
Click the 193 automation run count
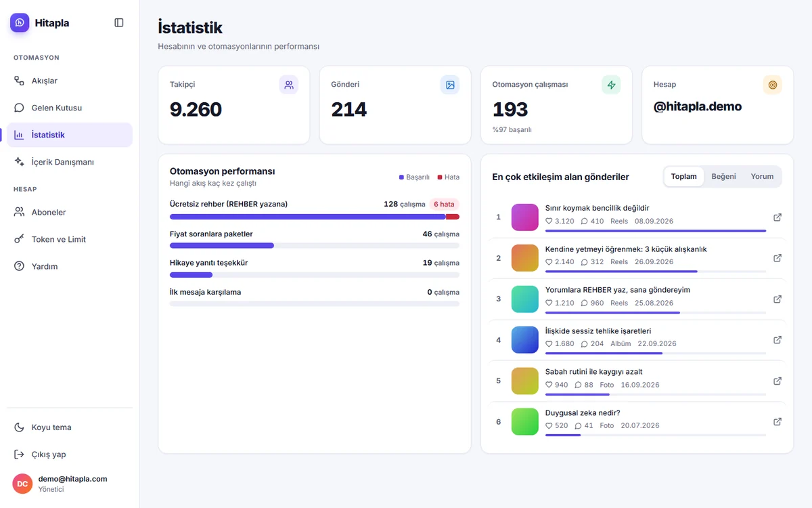tap(510, 109)
